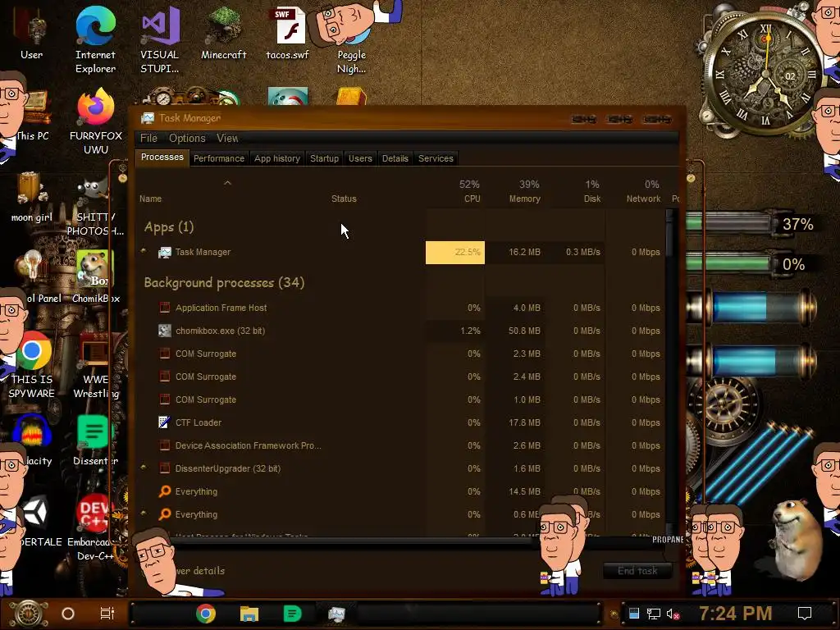Click the steampunk Start button

[x=29, y=614]
